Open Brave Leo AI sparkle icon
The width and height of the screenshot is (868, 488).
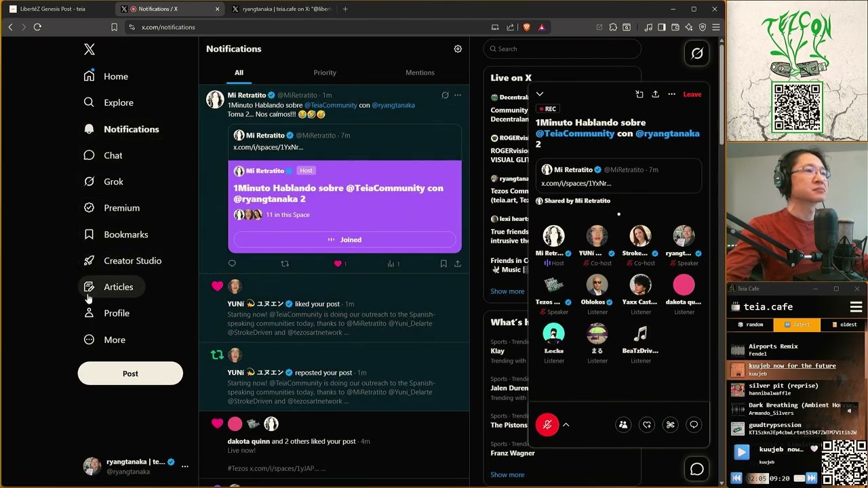tap(689, 27)
